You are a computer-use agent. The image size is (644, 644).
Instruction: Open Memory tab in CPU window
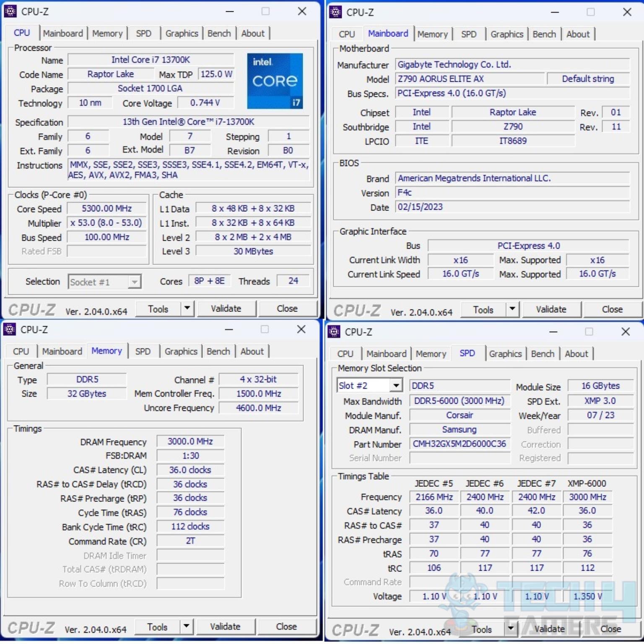[107, 34]
